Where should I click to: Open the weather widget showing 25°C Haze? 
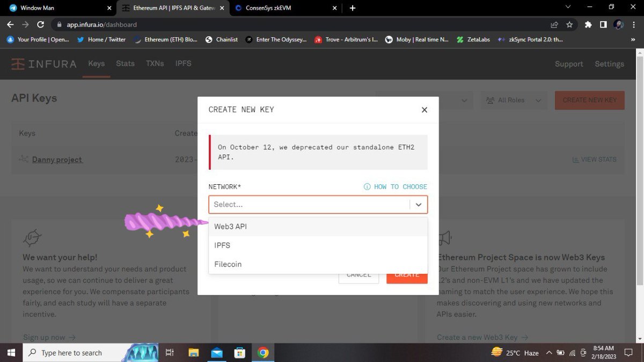click(x=515, y=353)
